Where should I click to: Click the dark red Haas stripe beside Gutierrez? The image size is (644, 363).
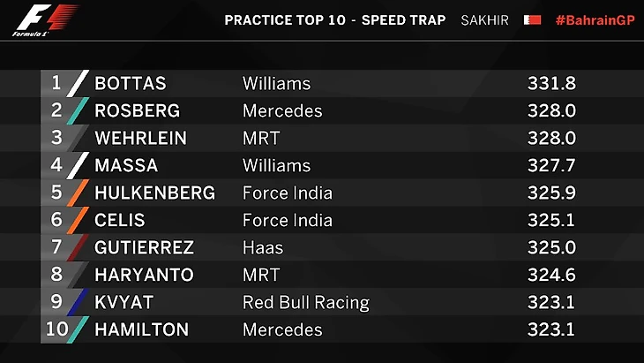tap(79, 248)
